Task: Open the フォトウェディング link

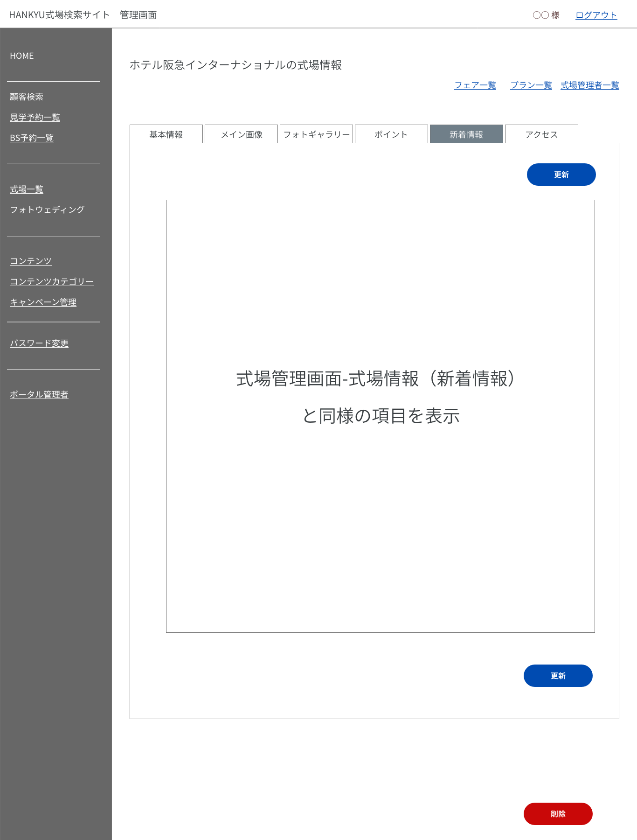Action: 47,210
